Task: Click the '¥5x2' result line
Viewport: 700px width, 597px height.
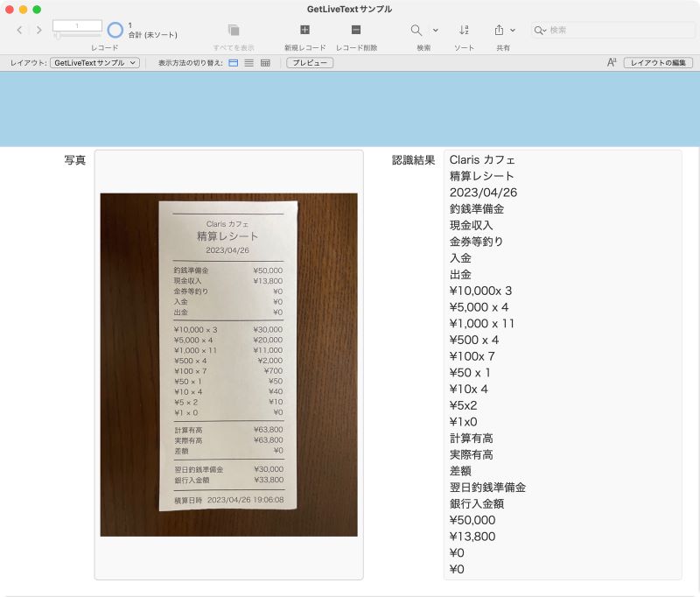Action: click(464, 405)
